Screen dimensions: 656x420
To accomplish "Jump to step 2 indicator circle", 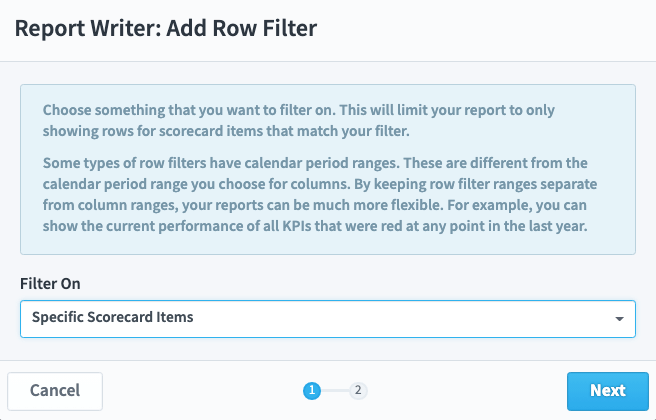I will [358, 391].
